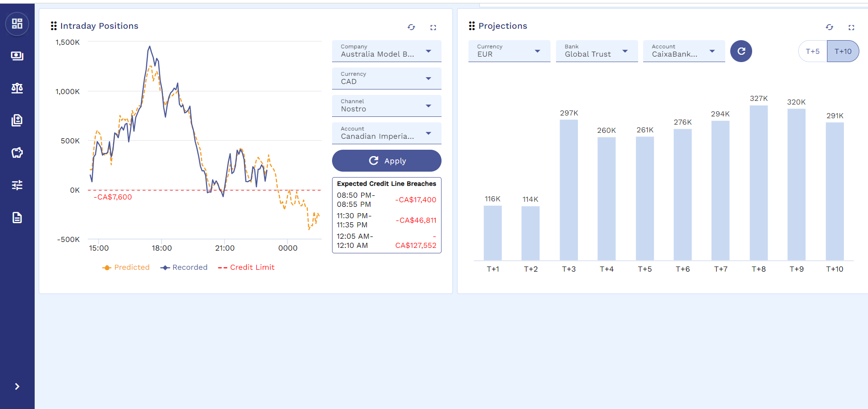Click the 12:05 AM- 12:10 AM breach time

(355, 241)
